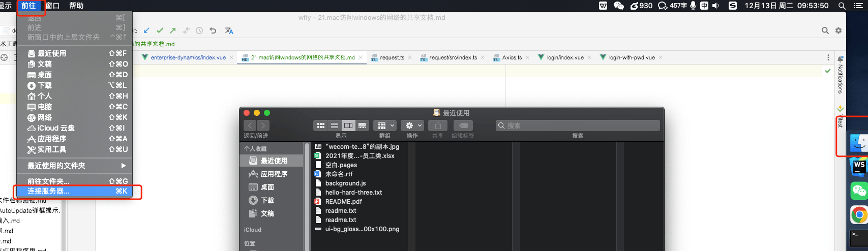
Task: Open WeChat from the Dock
Action: click(859, 191)
